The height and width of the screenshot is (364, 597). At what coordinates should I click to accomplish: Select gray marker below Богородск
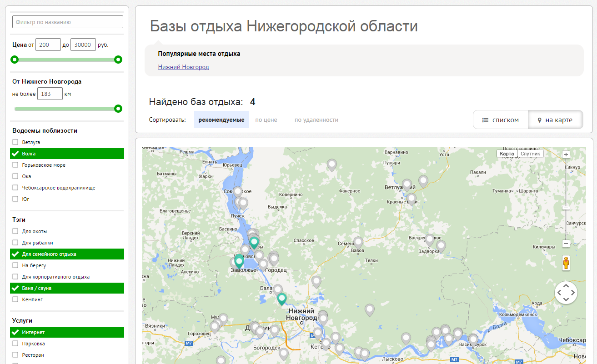(284, 354)
